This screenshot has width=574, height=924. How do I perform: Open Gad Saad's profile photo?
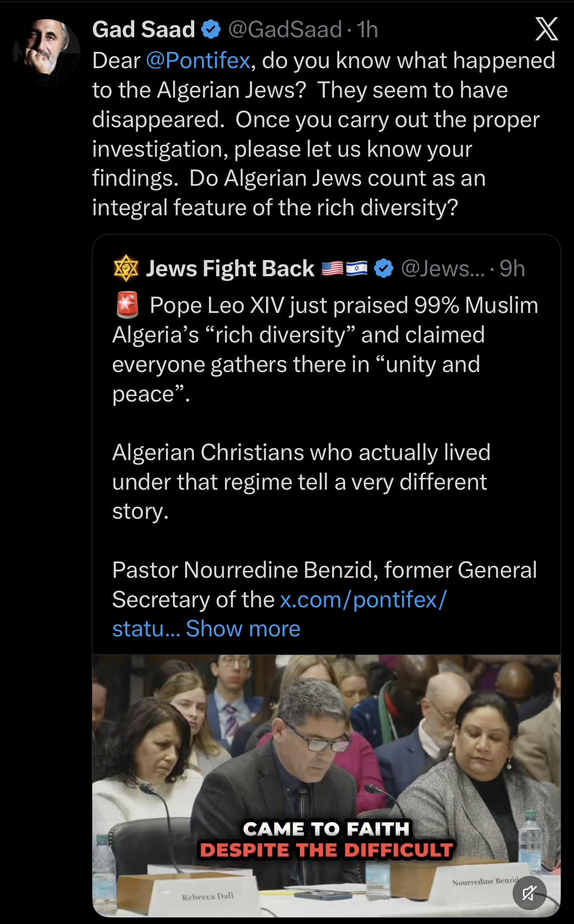tap(47, 52)
